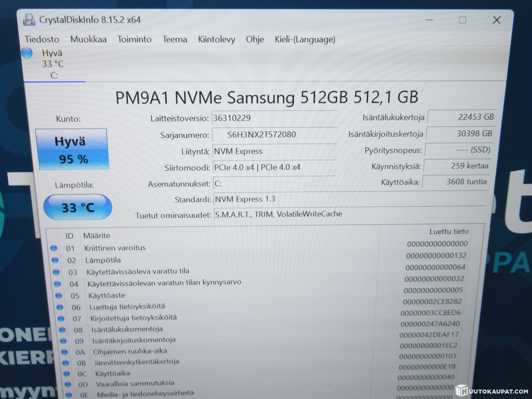Click status dot for Luettuja tietoyksiköitä row
This screenshot has height=399, width=532.
60,307
